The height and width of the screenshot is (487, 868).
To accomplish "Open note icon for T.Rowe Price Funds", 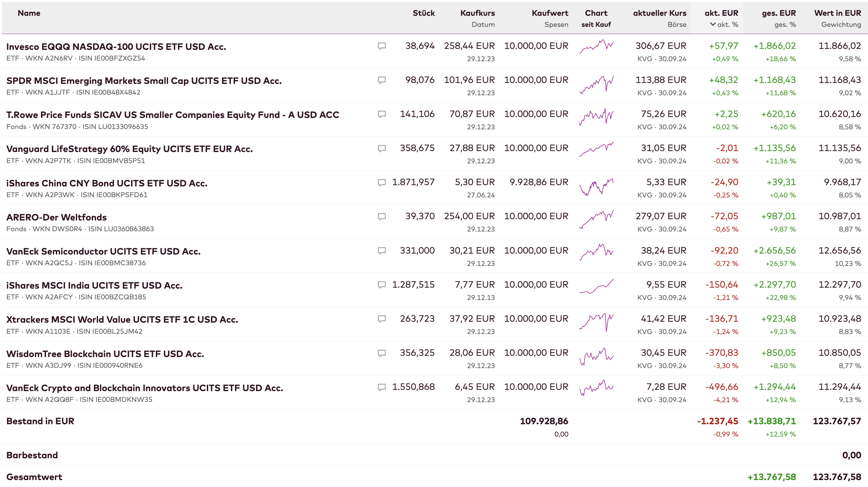I will pyautogui.click(x=381, y=114).
